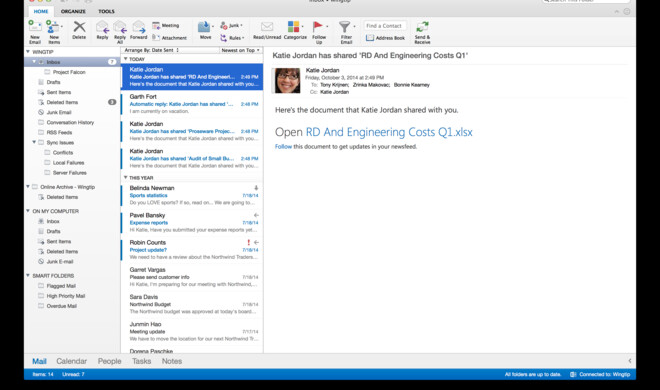Open the Conversation History folder
The height and width of the screenshot is (390, 660).
point(70,122)
